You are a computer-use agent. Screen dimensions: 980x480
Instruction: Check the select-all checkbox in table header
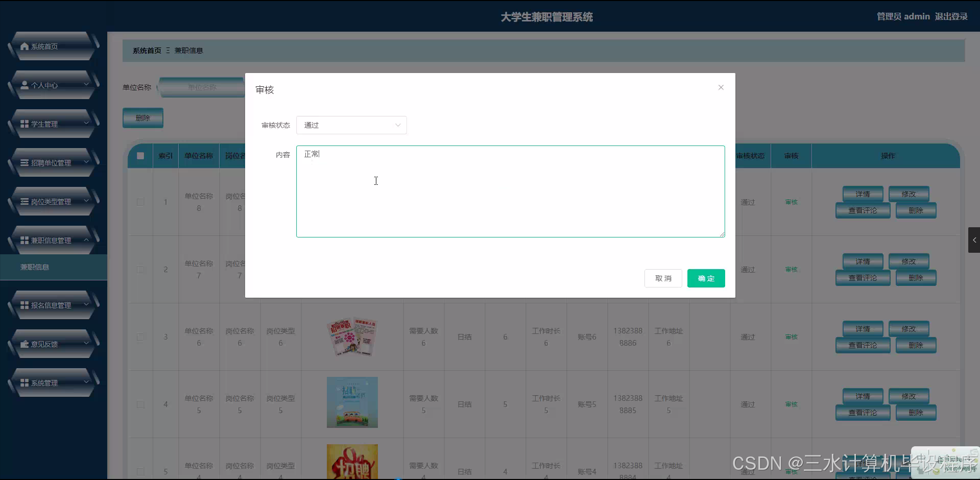(x=140, y=156)
